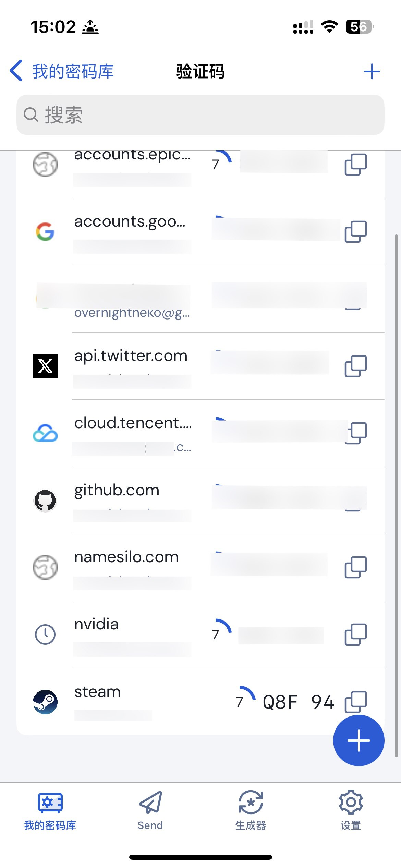Copy the namesilo.com code
The width and height of the screenshot is (401, 868).
[355, 567]
